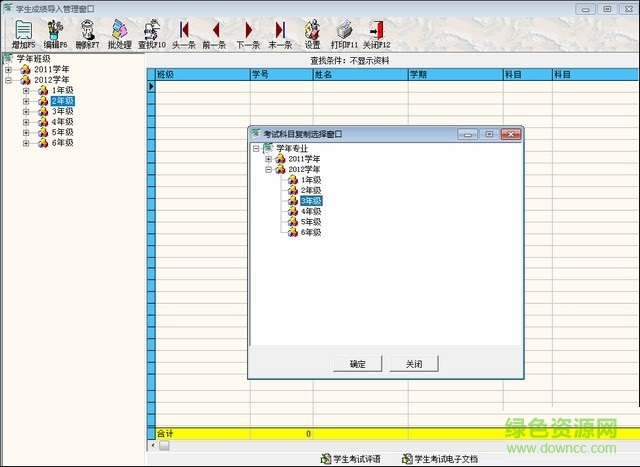Go to next record with 下一条
Screen dimensions: 640x467
point(248,33)
